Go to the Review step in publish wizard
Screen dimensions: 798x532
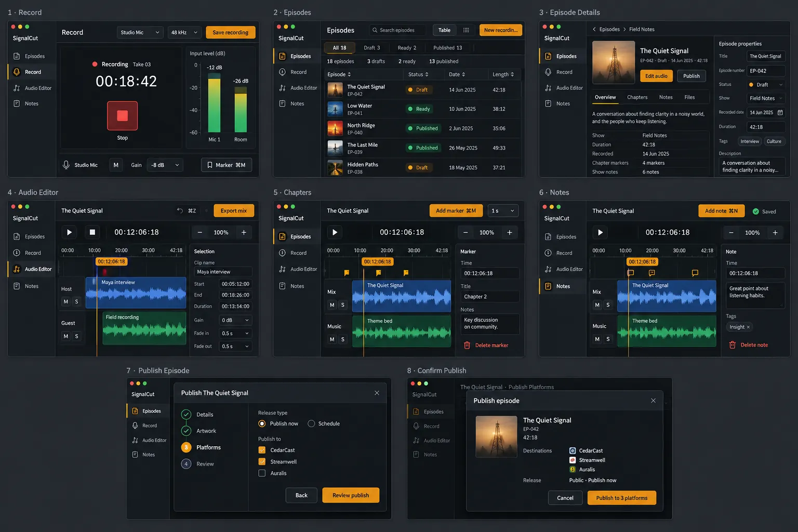tap(197, 464)
